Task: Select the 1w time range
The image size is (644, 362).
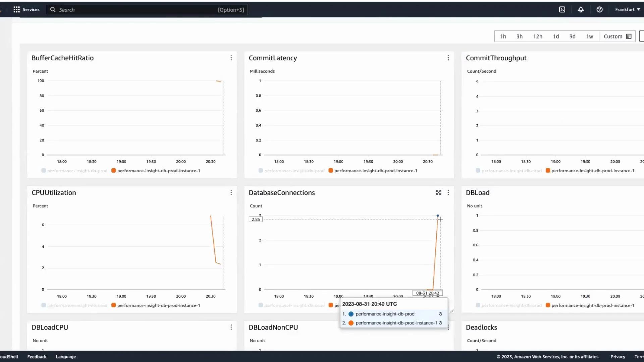Action: tap(589, 37)
